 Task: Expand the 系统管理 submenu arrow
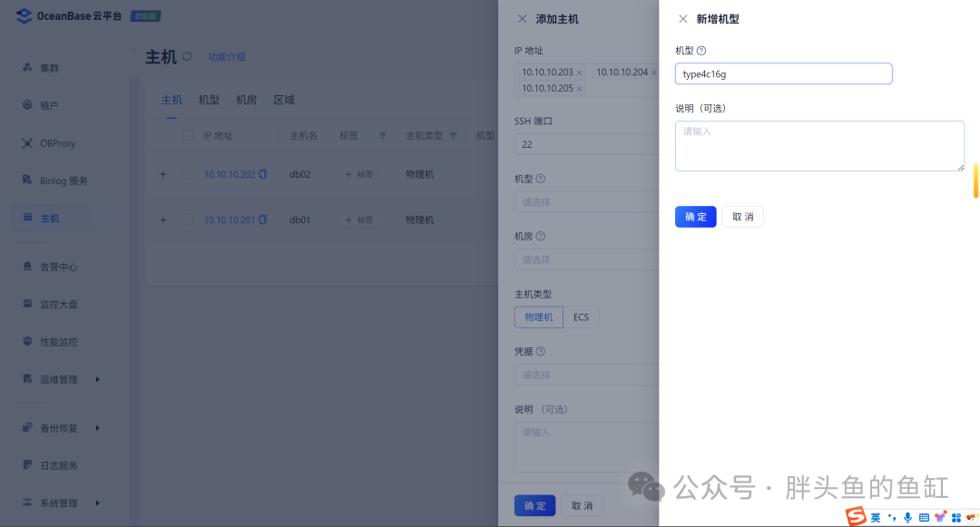97,503
